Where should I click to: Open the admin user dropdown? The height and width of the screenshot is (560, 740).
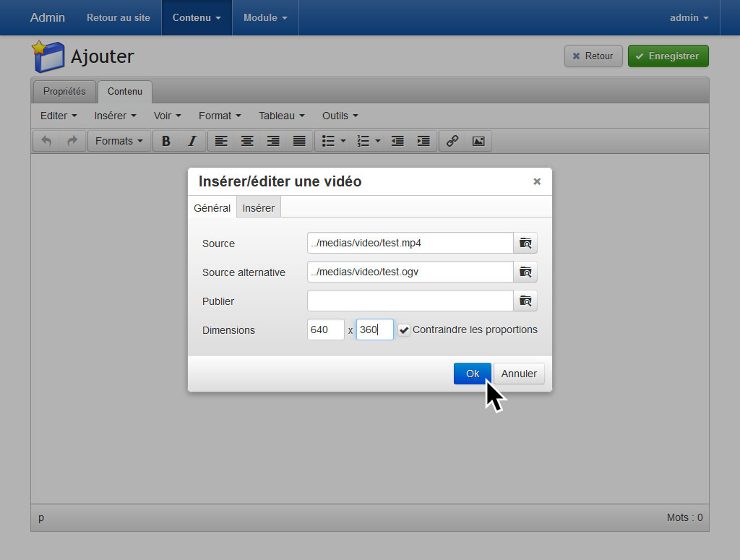click(689, 18)
